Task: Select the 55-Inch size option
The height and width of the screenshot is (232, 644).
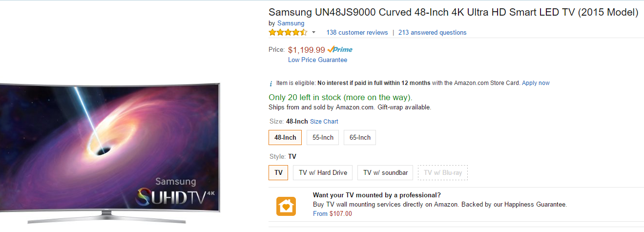Action: click(323, 138)
